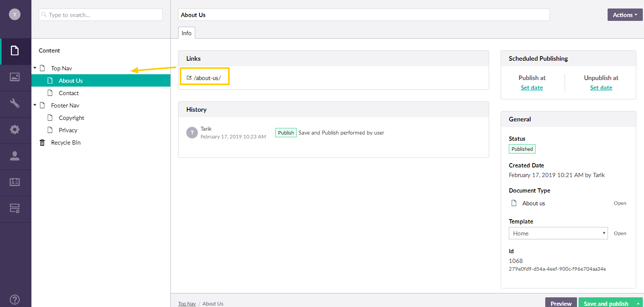Open the Users section icon
Screen dimensions: 644x307
[15, 156]
